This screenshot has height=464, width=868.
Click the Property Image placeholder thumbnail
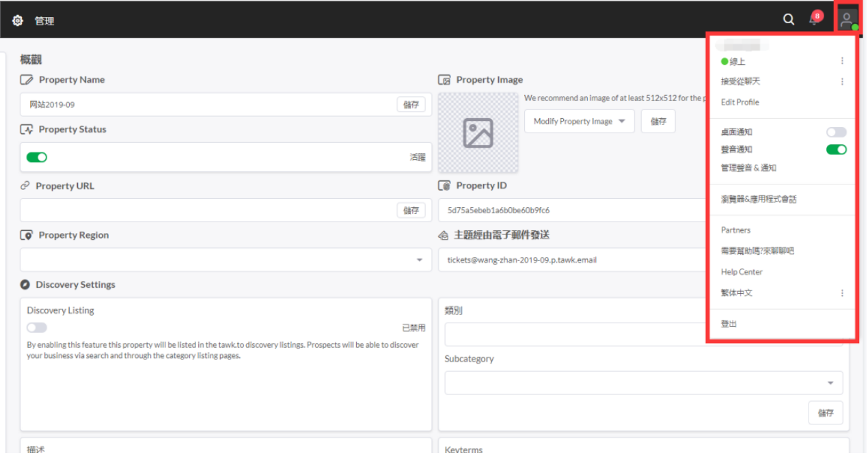pyautogui.click(x=478, y=133)
